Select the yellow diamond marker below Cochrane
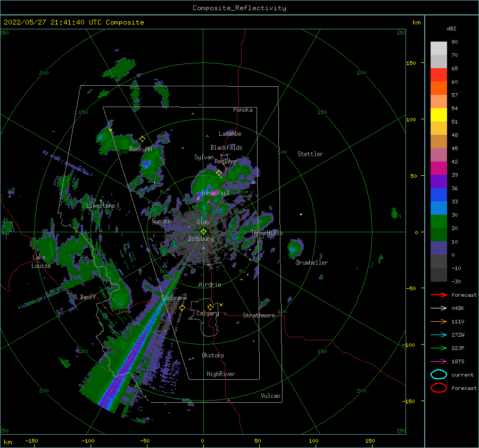This screenshot has width=479, height=448. 183,307
